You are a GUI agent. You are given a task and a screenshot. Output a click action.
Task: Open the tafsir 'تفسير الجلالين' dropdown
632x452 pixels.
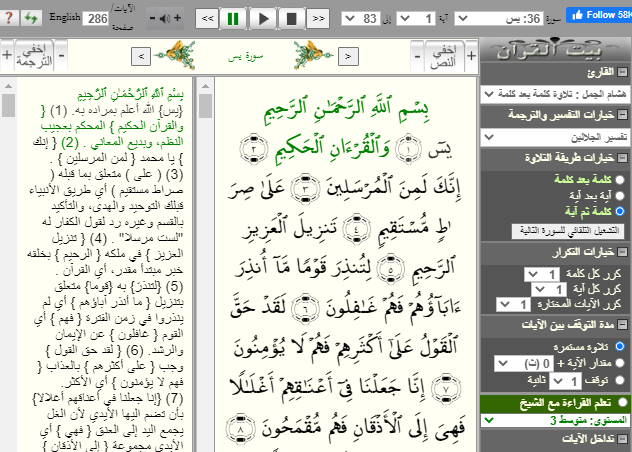[x=554, y=136]
